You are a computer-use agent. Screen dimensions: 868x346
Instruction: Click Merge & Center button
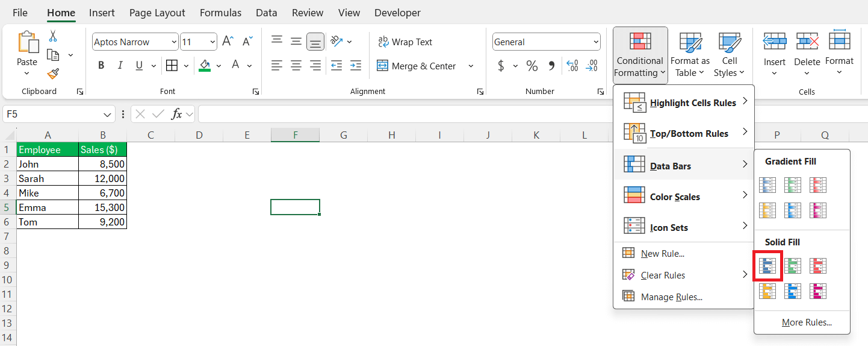[417, 66]
